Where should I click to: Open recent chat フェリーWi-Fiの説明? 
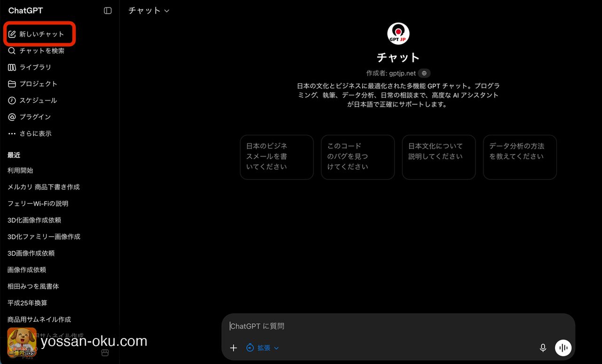(38, 203)
